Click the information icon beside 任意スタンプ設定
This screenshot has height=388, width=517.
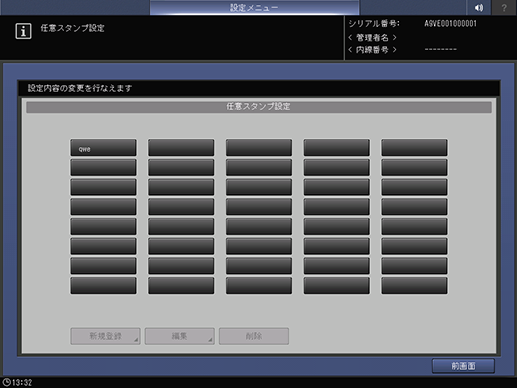coord(23,31)
